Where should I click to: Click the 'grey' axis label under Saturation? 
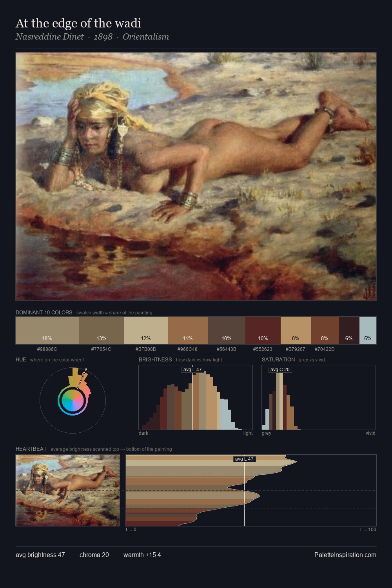(x=267, y=433)
